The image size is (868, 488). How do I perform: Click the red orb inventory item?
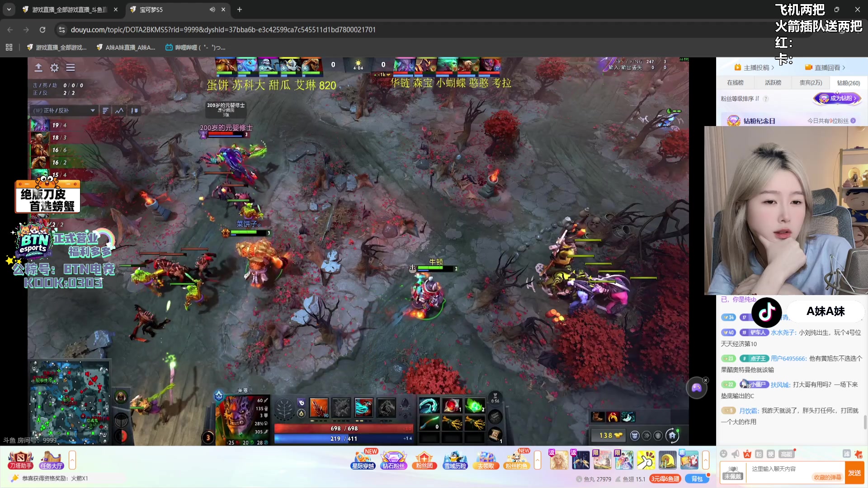point(452,405)
